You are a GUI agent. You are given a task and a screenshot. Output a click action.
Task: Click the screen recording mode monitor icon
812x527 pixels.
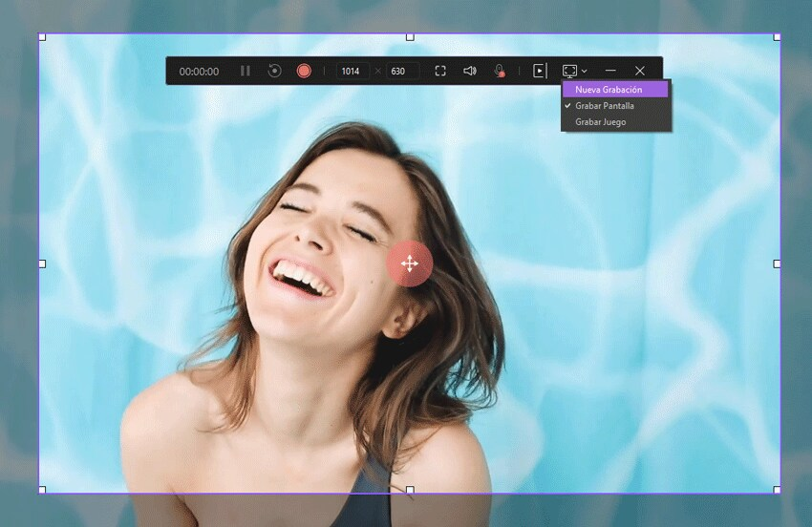(569, 71)
